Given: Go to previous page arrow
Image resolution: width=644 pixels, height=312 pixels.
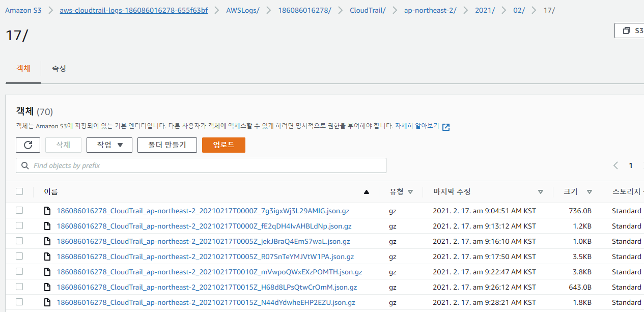Looking at the screenshot, I should click(616, 165).
